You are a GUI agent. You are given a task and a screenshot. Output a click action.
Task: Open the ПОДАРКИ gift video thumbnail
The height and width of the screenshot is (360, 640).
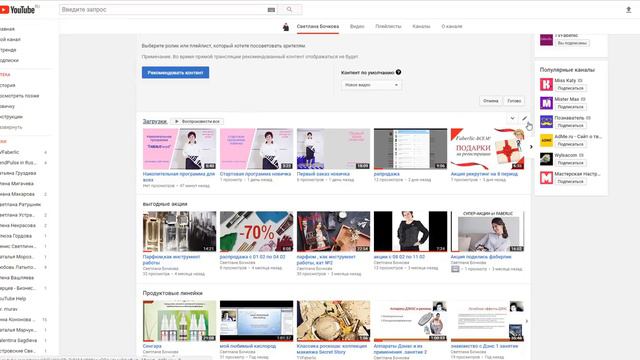point(487,149)
